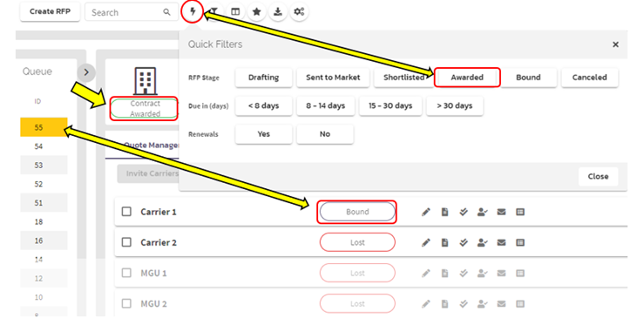
Task: Filter due in 15 - 30 days
Action: tap(390, 106)
